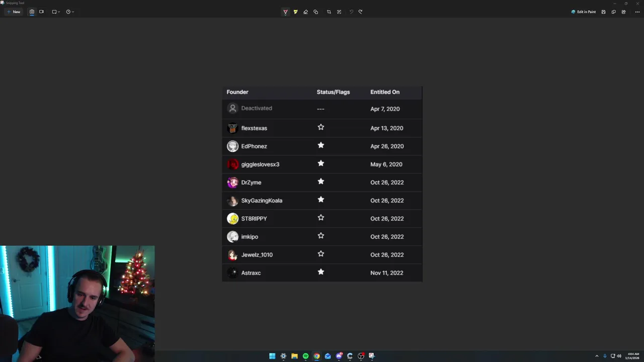Screen dimensions: 644x362
Task: Undo the last edit
Action: pyautogui.click(x=351, y=12)
